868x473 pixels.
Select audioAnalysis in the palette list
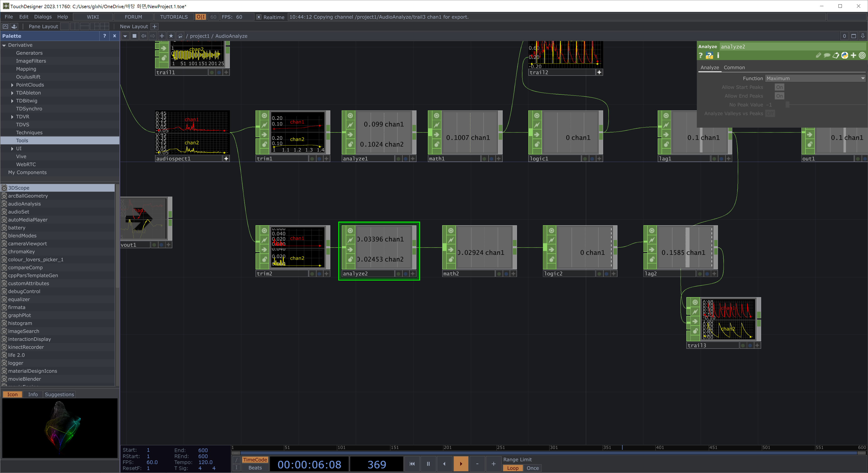24,204
